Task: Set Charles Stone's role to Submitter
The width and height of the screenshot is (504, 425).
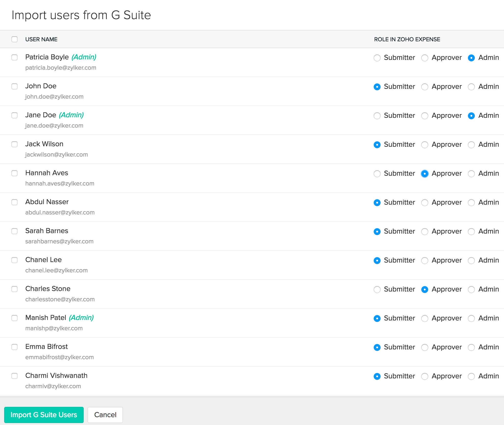Action: tap(377, 290)
